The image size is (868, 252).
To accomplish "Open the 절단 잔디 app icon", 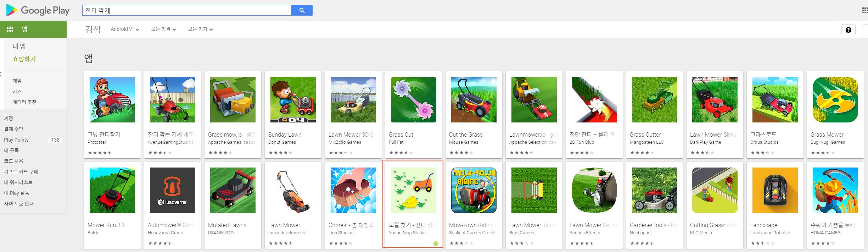I will [x=594, y=100].
